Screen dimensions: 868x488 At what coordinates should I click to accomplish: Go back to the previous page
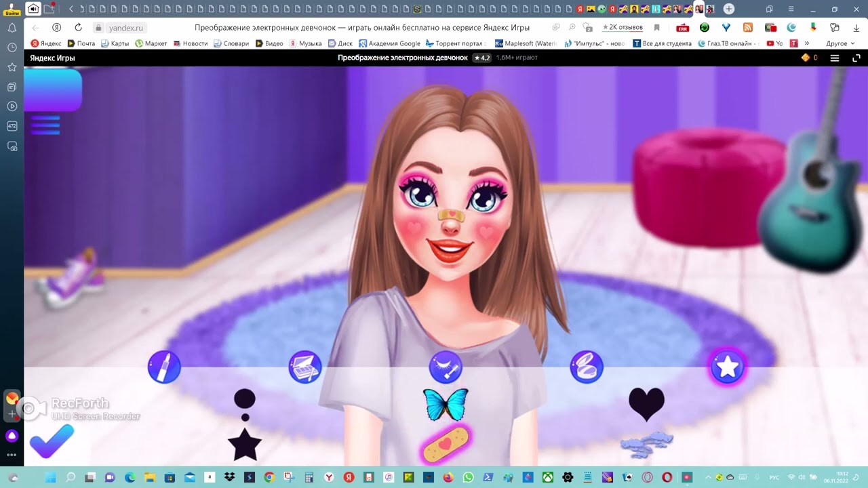[35, 28]
